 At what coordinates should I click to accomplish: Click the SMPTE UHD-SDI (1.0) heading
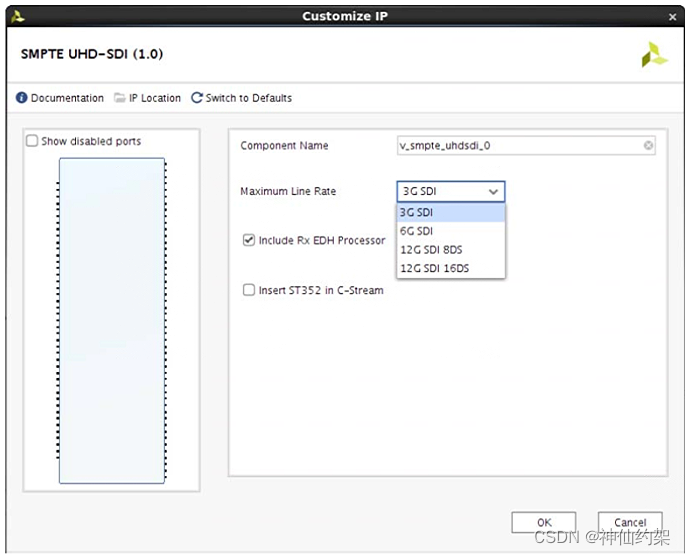tap(92, 54)
